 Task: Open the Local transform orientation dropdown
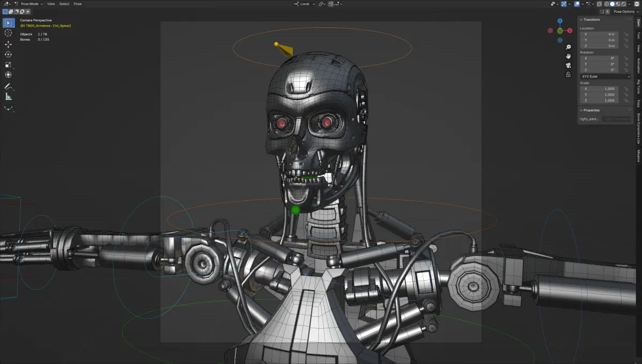tap(305, 4)
